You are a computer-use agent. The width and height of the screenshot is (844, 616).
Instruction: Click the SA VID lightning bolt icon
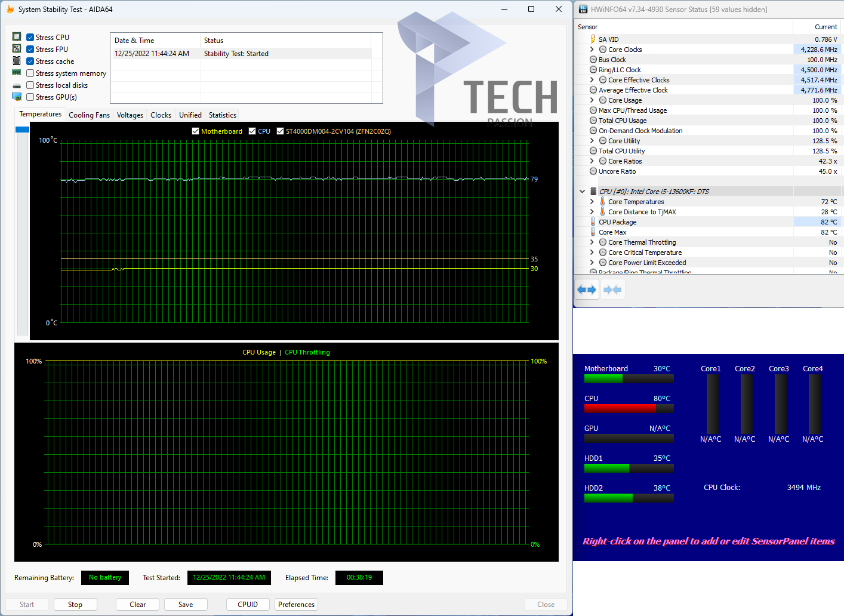[x=593, y=39]
